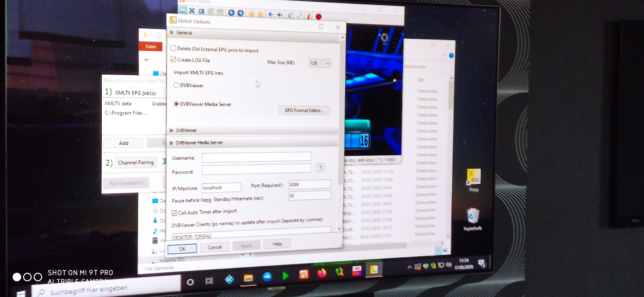Collapse DVBViewer Media Server section header
This screenshot has width=644, height=297.
pyautogui.click(x=253, y=143)
